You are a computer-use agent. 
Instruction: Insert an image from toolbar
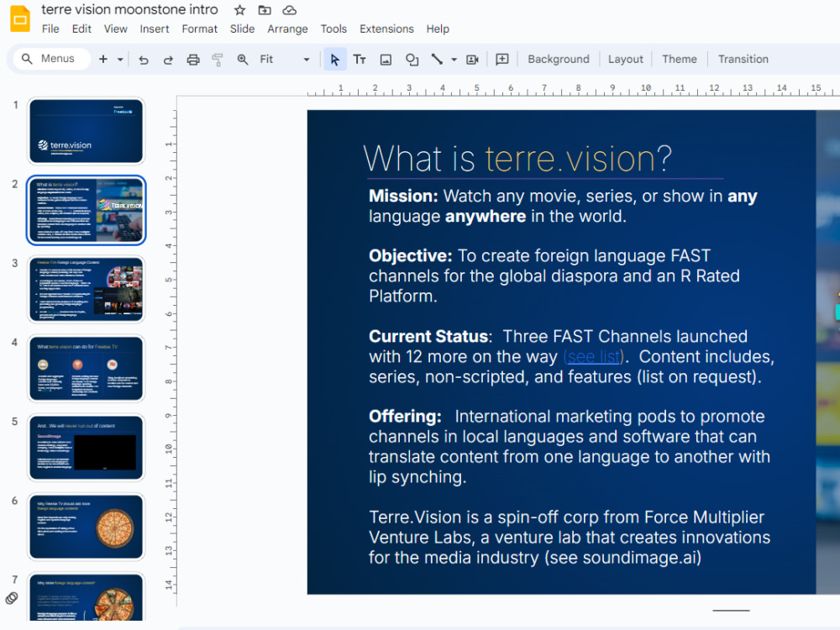[386, 60]
